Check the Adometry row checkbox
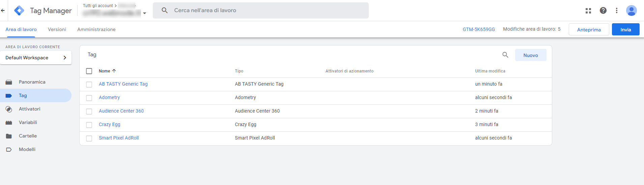Screen dimensions: 644x185 tap(89, 98)
